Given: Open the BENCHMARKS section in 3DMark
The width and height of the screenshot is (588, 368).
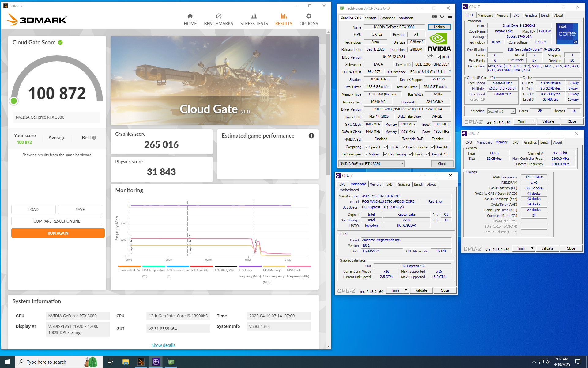Looking at the screenshot, I should click(218, 20).
